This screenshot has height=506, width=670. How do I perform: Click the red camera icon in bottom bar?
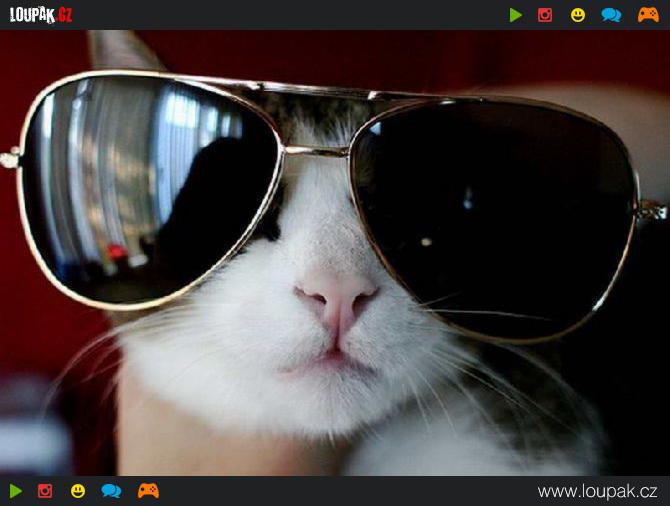pos(45,491)
